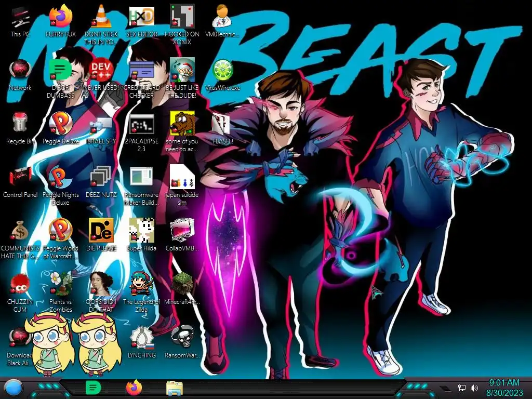Launch Firefox from the taskbar
The height and width of the screenshot is (399, 532).
point(134,388)
